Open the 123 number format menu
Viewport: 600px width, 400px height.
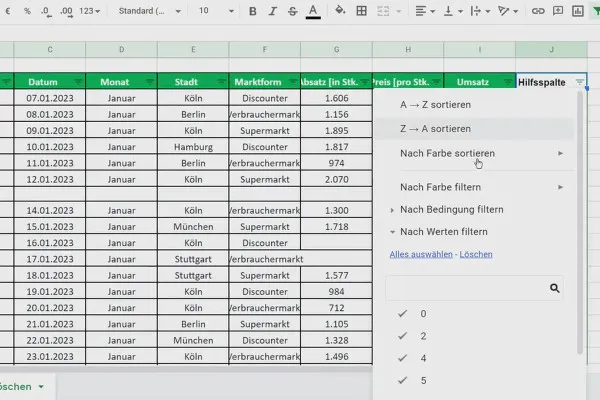coord(90,11)
